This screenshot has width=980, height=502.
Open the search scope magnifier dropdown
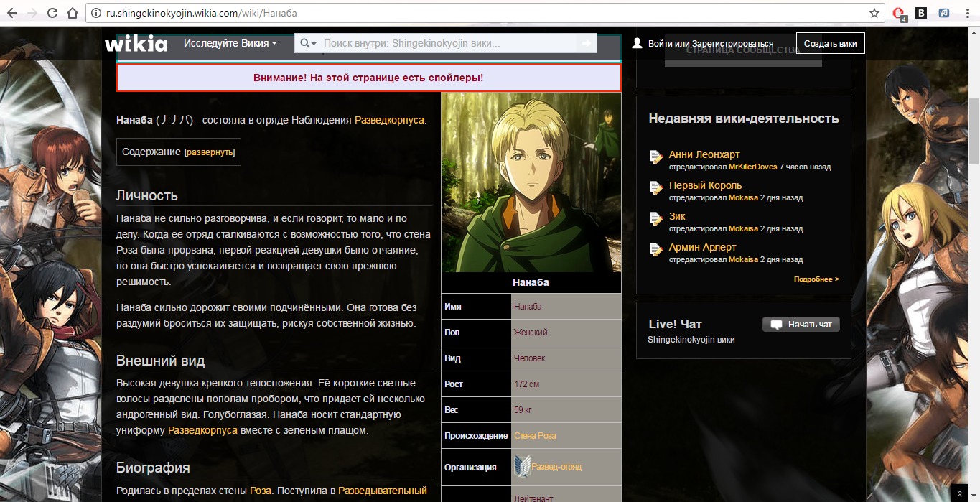308,44
